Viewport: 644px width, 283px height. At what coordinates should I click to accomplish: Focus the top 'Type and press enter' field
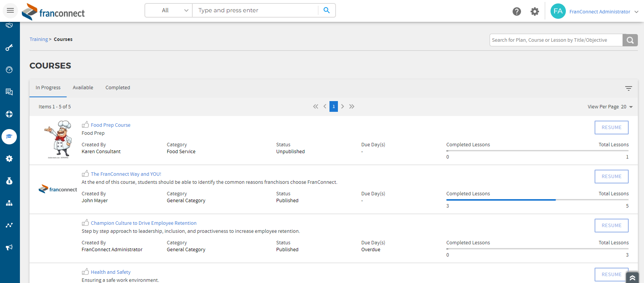(255, 10)
